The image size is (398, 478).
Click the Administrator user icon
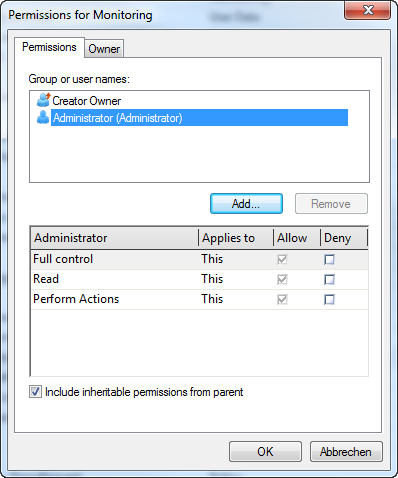click(43, 117)
